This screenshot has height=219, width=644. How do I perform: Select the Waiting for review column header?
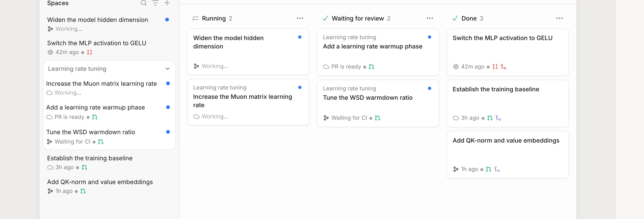click(x=357, y=18)
